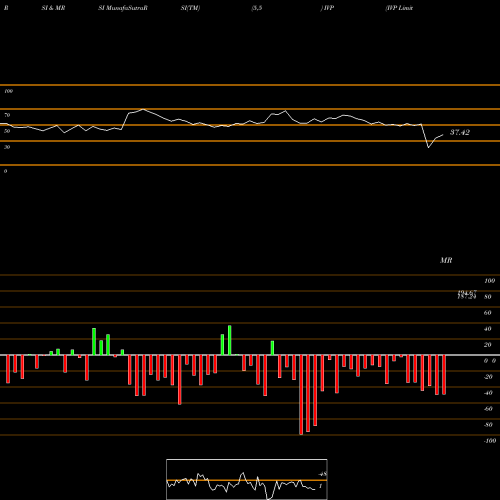Viewport: 500px width, 500px height.
Task: Click the "MR" panel title
Action: (446, 260)
